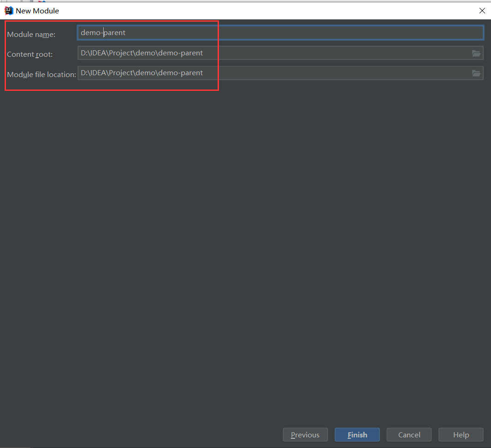Close the New Module window

[x=482, y=11]
